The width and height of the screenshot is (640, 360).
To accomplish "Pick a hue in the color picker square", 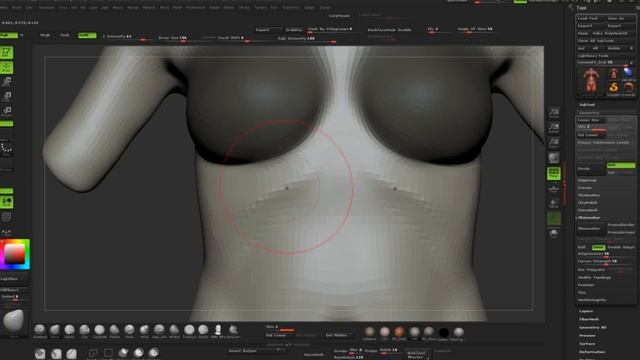I will 15,254.
